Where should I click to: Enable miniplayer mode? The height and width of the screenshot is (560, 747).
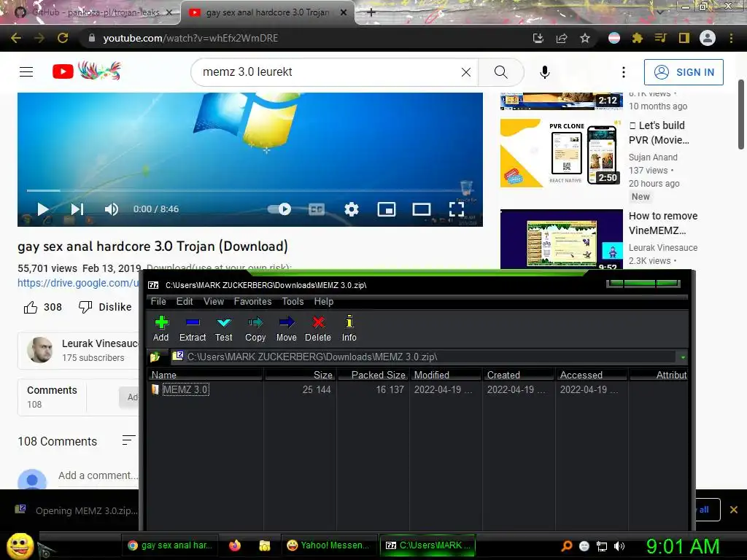tap(387, 209)
